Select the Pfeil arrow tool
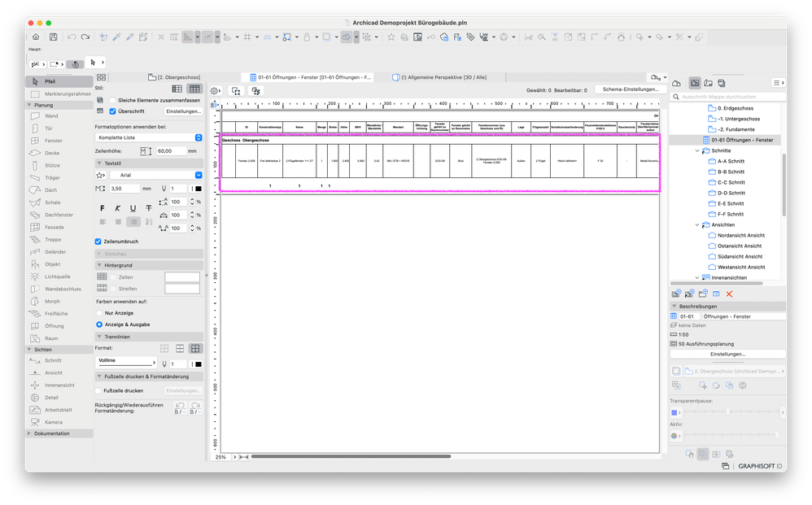 pos(59,81)
